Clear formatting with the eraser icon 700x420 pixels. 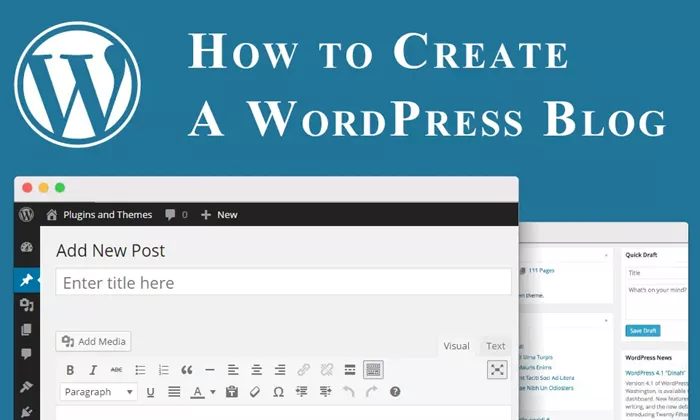click(x=255, y=392)
